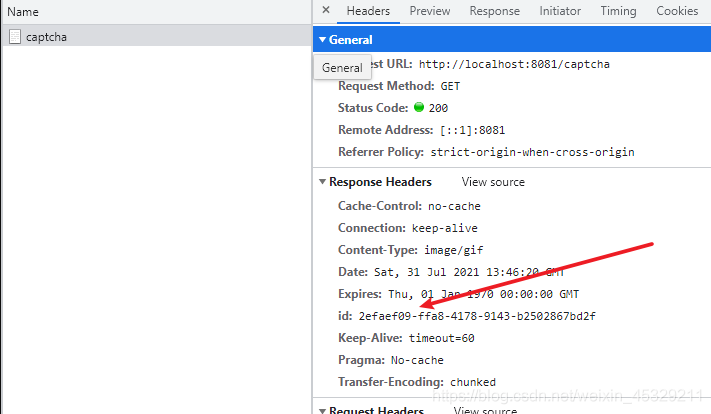Close the request details panel
Image resolution: width=711 pixels, height=414 pixels.
click(x=326, y=10)
